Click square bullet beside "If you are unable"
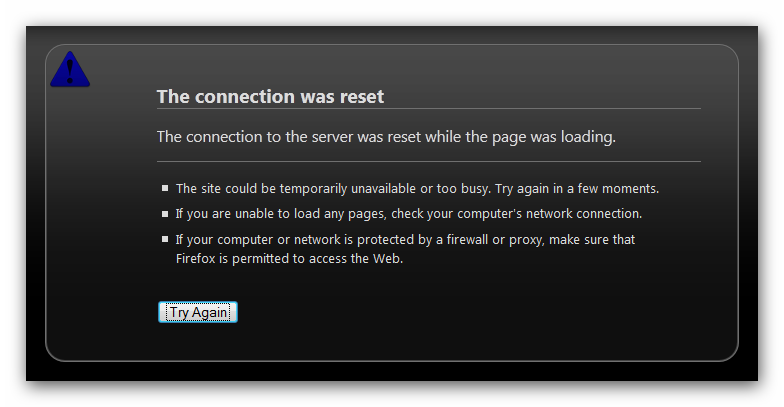 click(x=165, y=214)
